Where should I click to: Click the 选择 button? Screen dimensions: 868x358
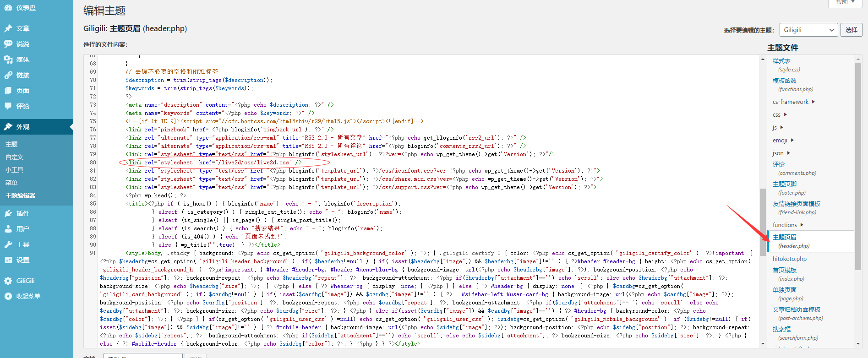tap(852, 30)
